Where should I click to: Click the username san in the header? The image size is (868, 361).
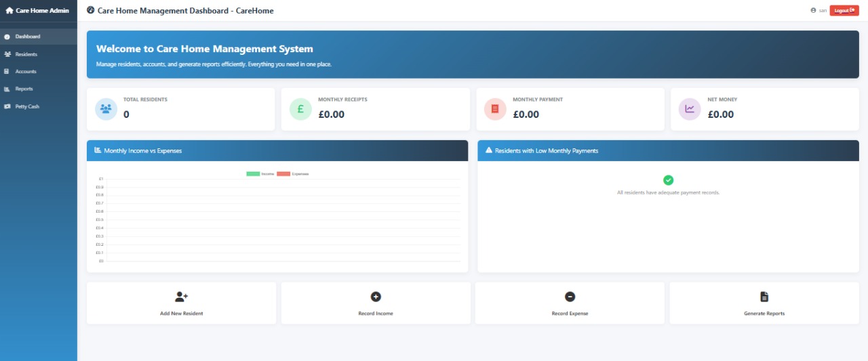click(x=823, y=10)
